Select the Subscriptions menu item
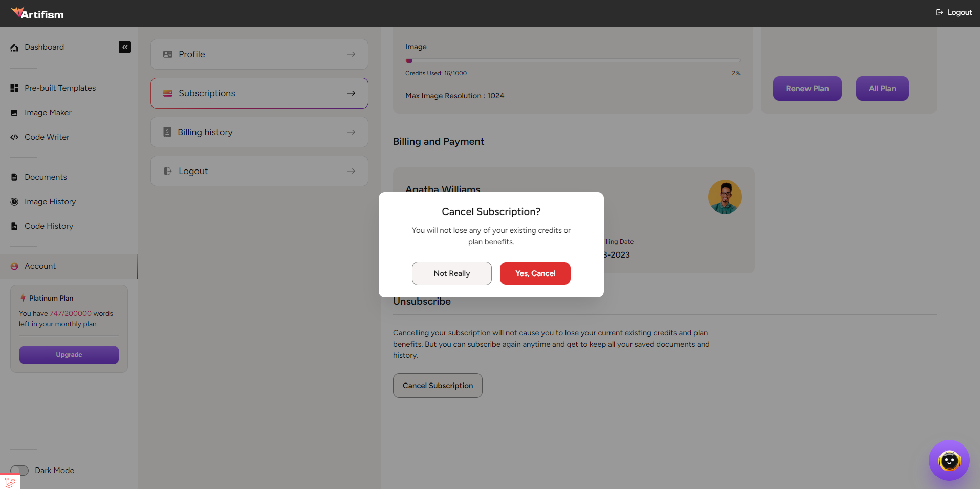Image resolution: width=980 pixels, height=489 pixels. pyautogui.click(x=207, y=93)
